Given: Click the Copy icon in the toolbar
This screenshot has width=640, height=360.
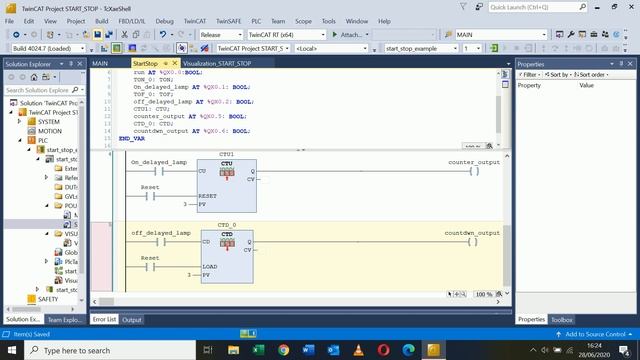Looking at the screenshot, I should tap(136, 35).
